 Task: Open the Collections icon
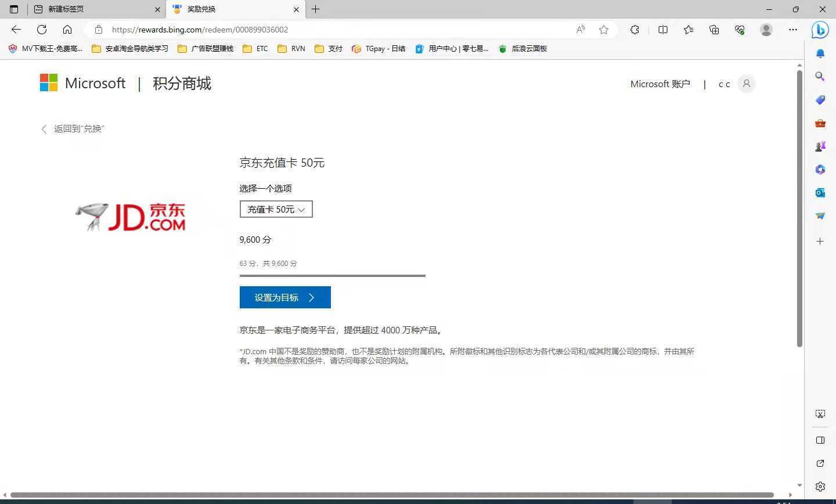point(714,30)
